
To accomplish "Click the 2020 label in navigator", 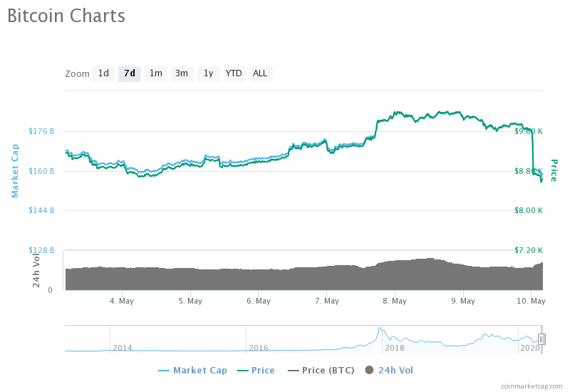I will [530, 348].
